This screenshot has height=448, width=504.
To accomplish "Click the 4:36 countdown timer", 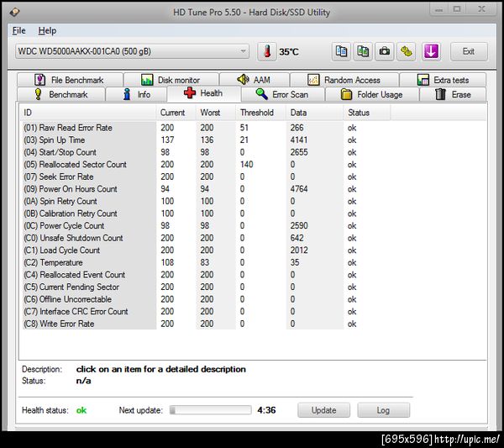I will tap(266, 410).
